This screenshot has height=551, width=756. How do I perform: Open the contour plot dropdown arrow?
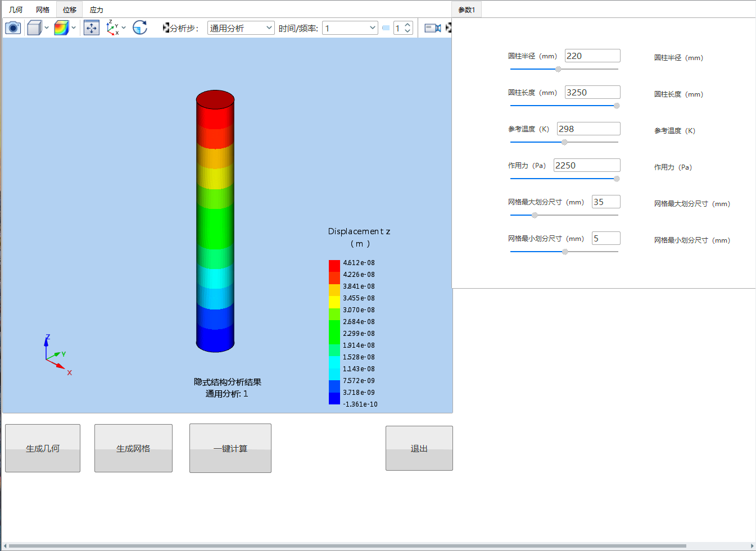(x=74, y=28)
